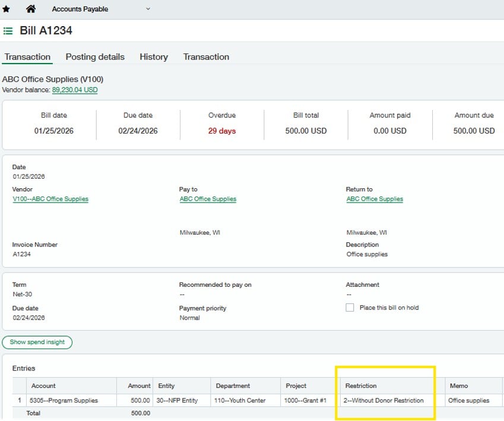Click the Entity column header
This screenshot has width=504, height=421.
pos(182,386)
